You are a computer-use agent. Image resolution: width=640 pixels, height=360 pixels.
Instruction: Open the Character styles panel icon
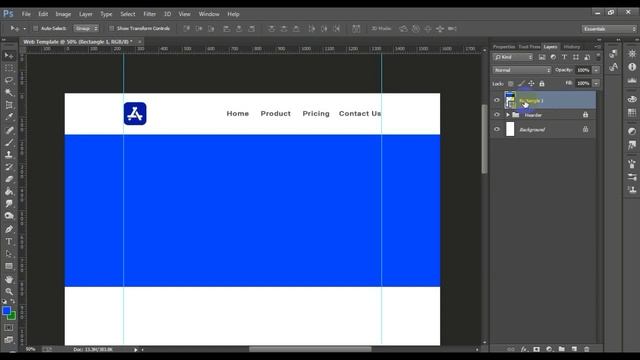coord(614,67)
